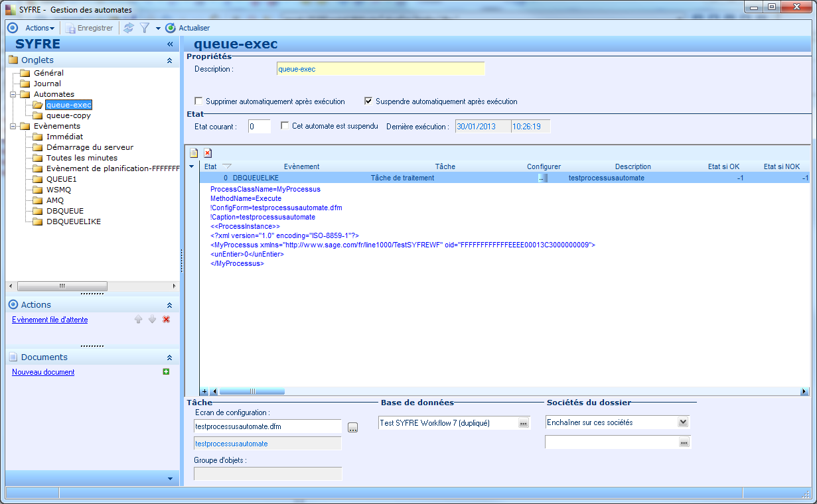This screenshot has height=504, width=817.
Task: Select Toutes les minutes event
Action: pos(82,158)
